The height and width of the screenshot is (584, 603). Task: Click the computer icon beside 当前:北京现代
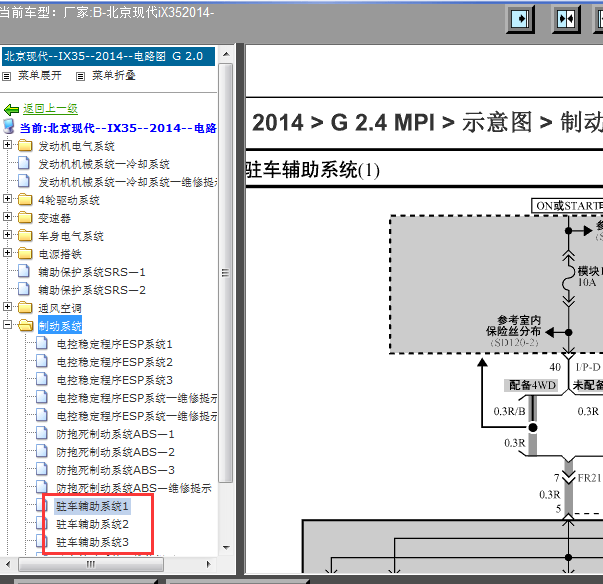(x=9, y=126)
